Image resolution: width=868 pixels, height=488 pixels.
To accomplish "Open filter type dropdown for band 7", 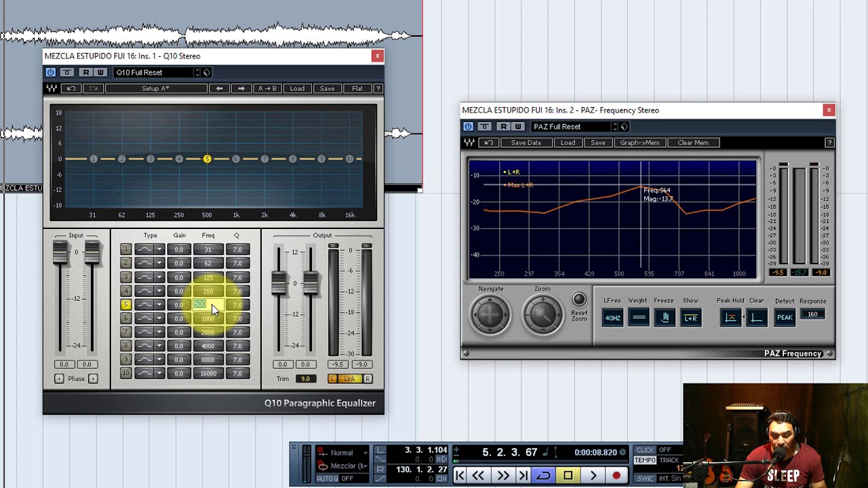I will (x=159, y=332).
